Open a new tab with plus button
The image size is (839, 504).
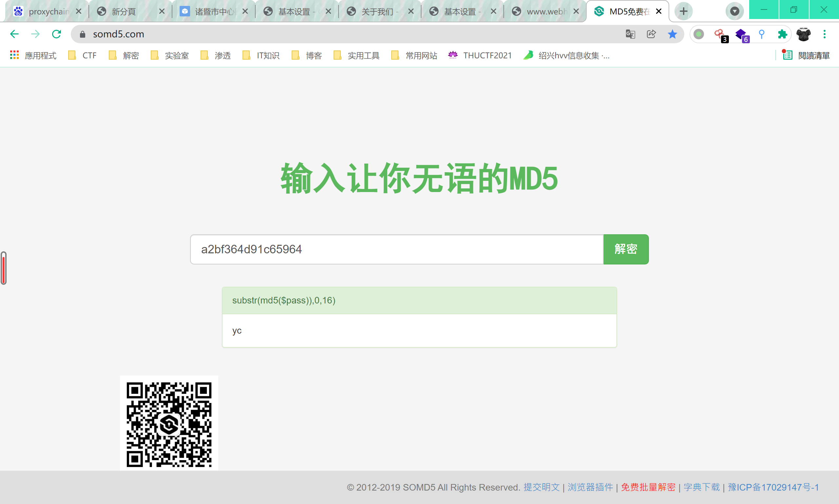click(683, 11)
